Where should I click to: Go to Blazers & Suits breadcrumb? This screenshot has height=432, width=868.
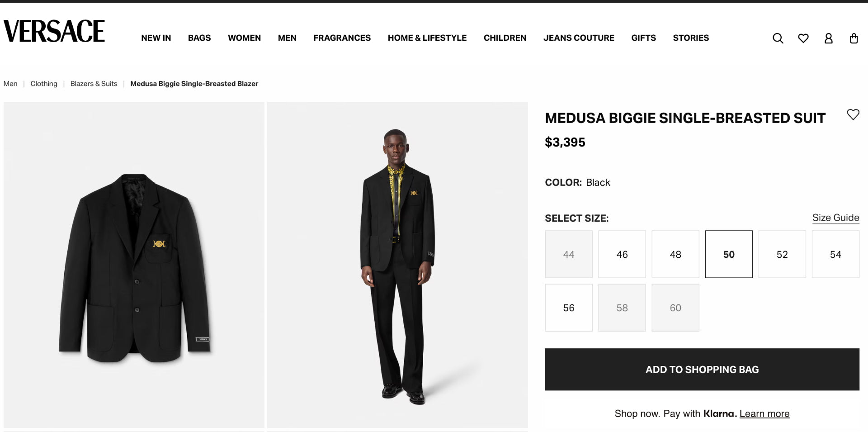[94, 84]
